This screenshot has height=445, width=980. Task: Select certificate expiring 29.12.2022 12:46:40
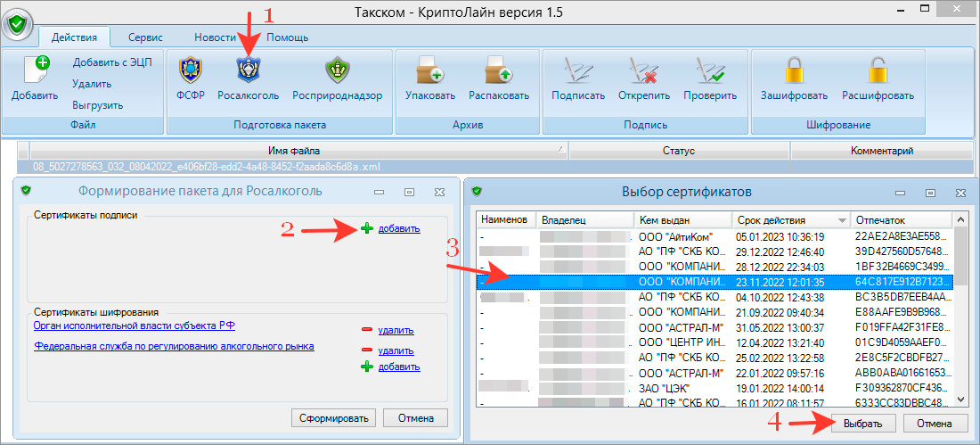click(715, 251)
